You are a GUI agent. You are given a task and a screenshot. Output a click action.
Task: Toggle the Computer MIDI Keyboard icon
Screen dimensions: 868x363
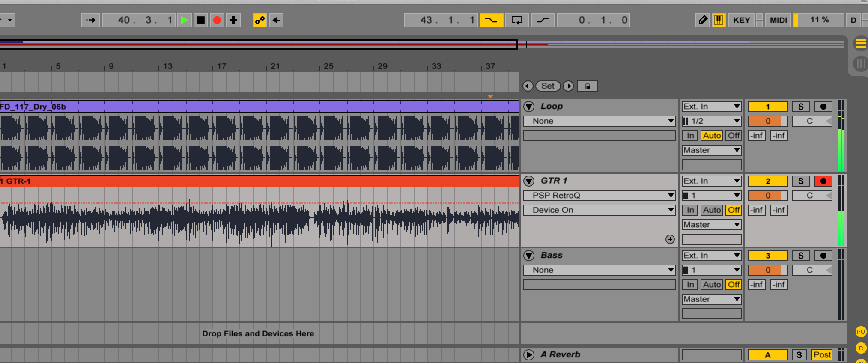pyautogui.click(x=718, y=20)
